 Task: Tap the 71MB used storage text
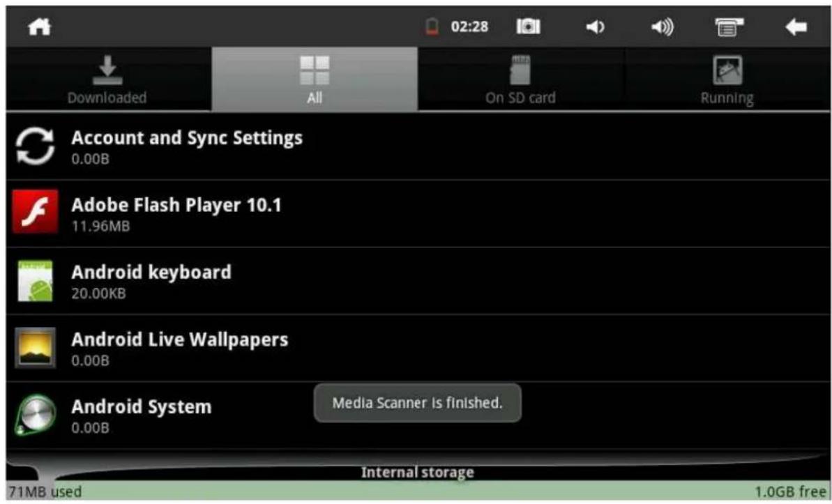click(x=45, y=491)
